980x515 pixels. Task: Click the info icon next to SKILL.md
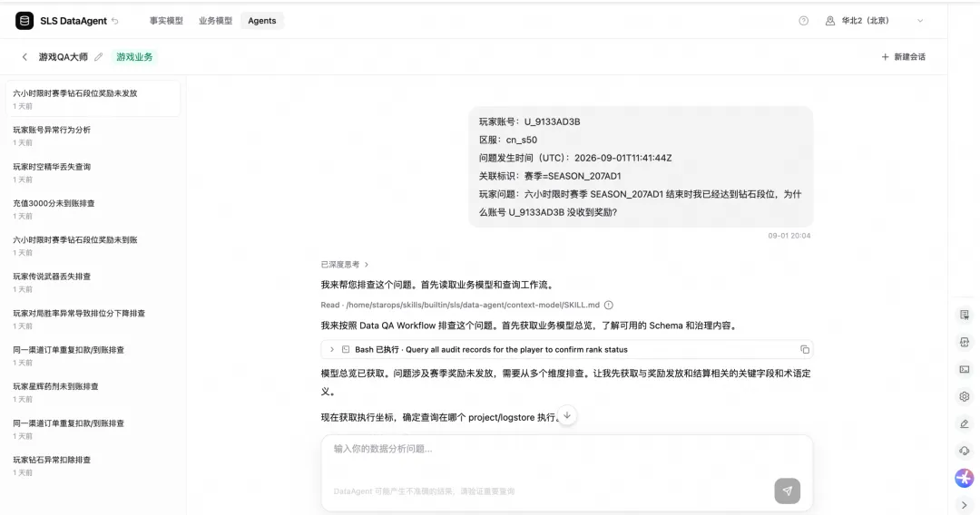coord(609,306)
